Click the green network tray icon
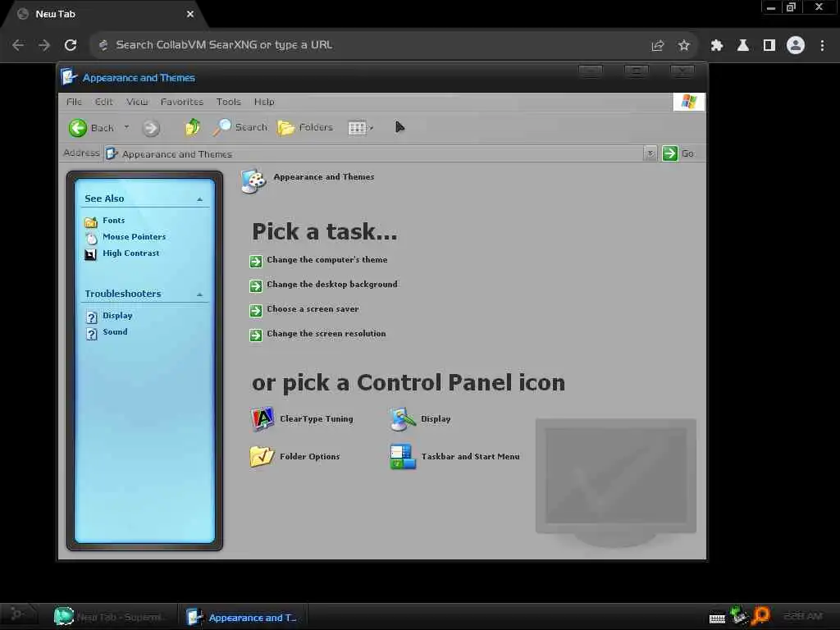This screenshot has height=630, width=840. tap(738, 615)
